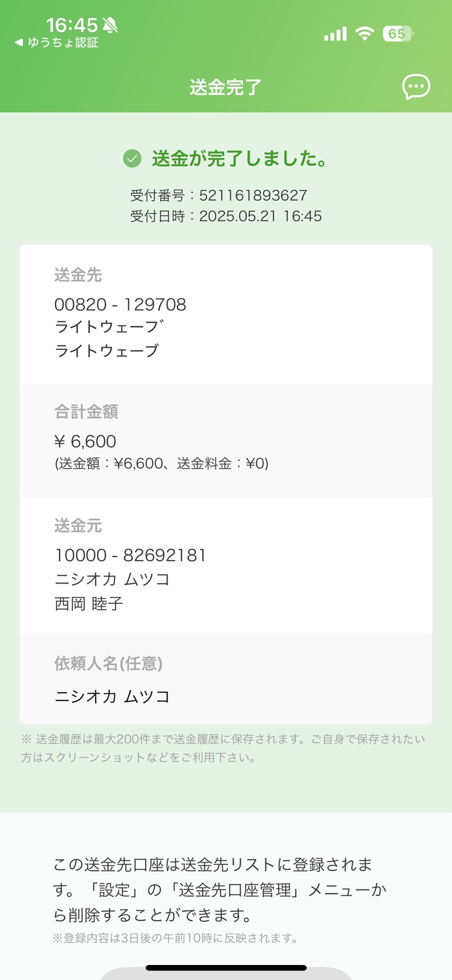Tap the green checkmark completion icon

[132, 158]
